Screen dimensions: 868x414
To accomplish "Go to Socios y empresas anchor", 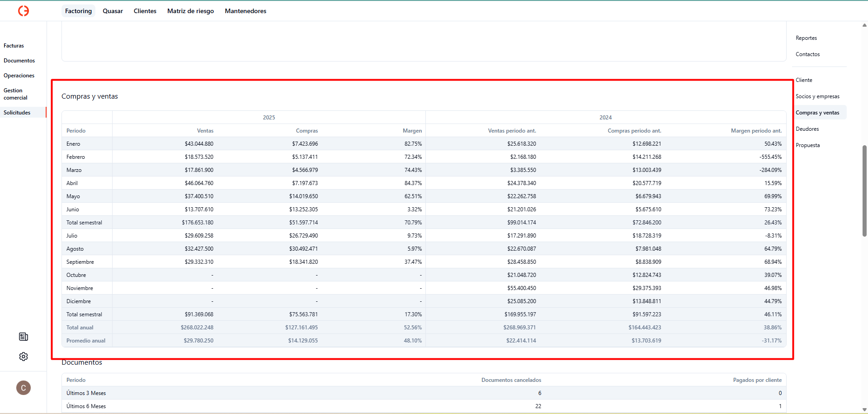I will 817,96.
